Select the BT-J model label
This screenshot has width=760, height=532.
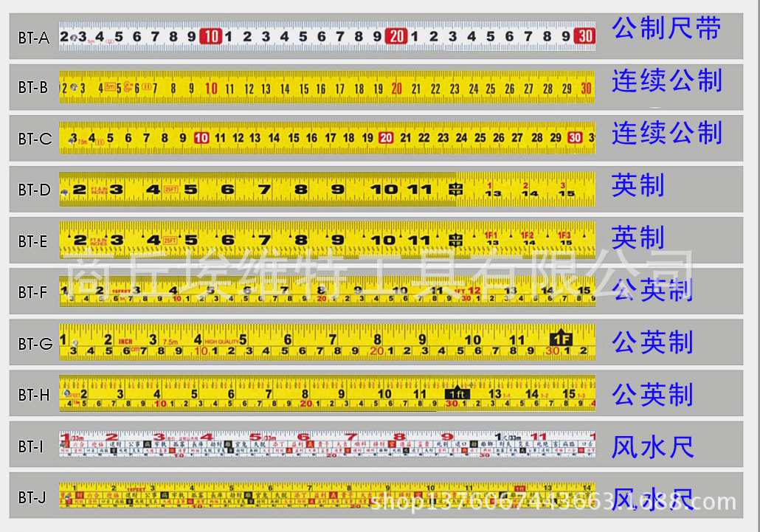click(32, 498)
